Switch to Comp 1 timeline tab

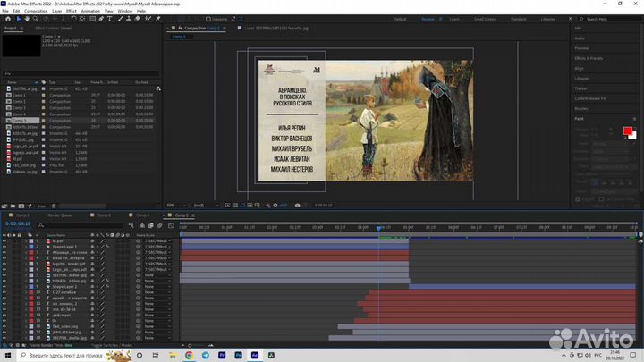[x=22, y=215]
